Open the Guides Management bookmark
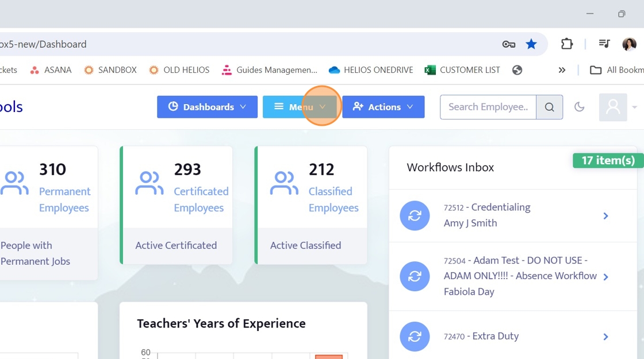 point(270,70)
